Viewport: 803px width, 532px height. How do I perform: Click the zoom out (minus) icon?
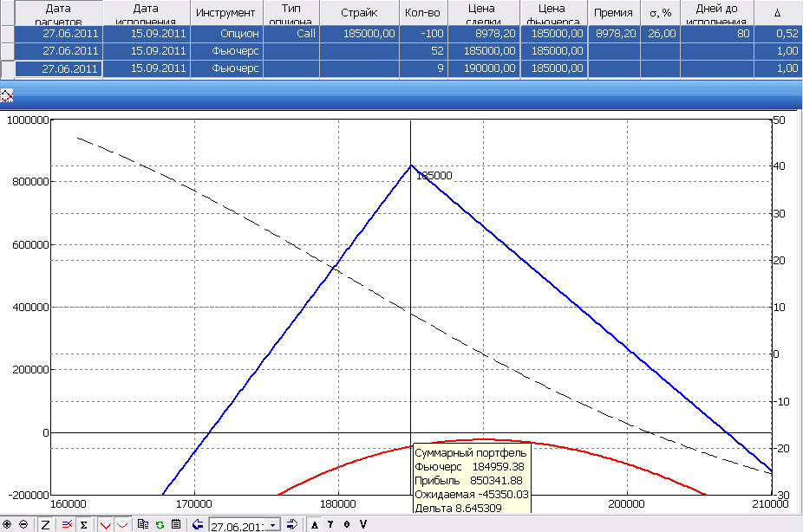(x=23, y=524)
